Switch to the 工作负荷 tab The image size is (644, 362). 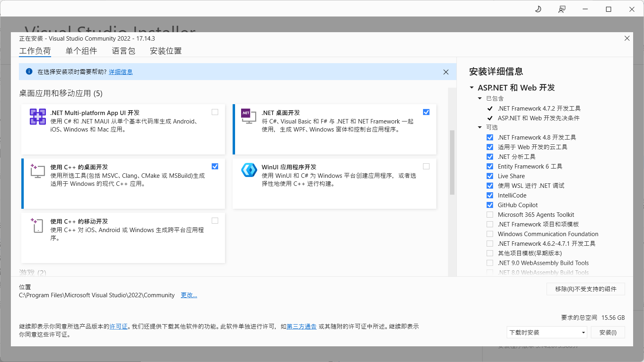[x=35, y=51]
